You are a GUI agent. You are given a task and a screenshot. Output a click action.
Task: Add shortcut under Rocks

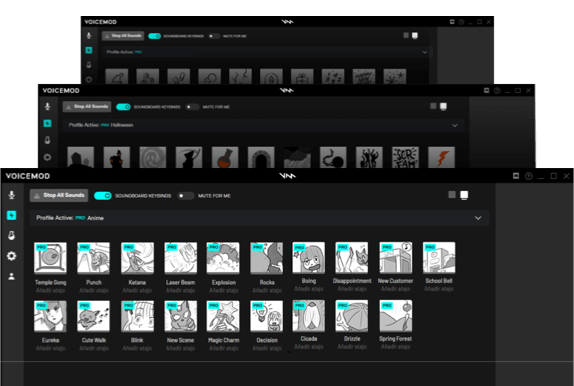click(267, 290)
